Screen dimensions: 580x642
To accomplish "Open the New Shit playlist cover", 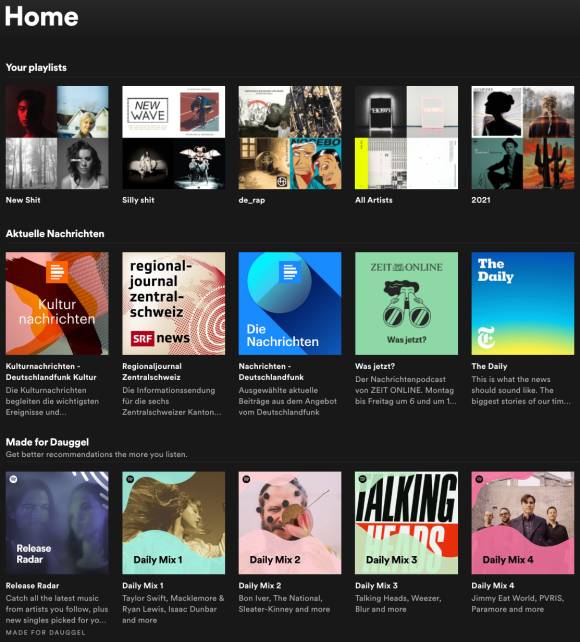I will click(57, 138).
